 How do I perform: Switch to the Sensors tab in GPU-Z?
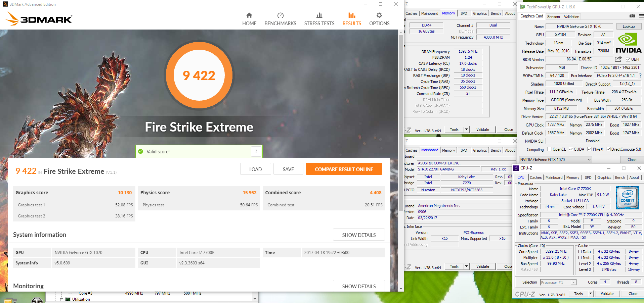coord(553,17)
